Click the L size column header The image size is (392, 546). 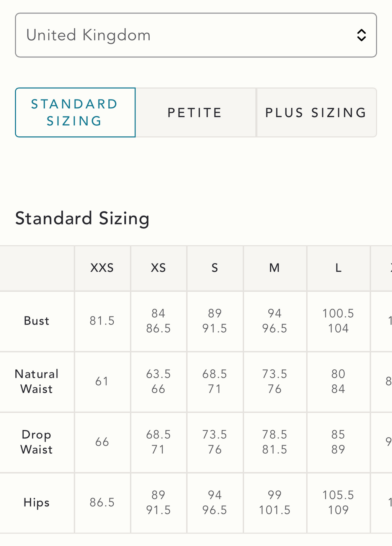pyautogui.click(x=338, y=268)
